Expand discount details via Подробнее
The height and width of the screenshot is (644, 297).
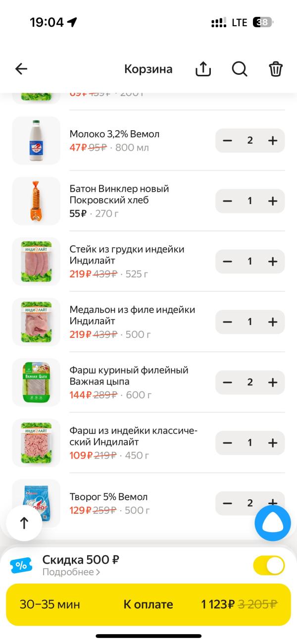pos(71,573)
